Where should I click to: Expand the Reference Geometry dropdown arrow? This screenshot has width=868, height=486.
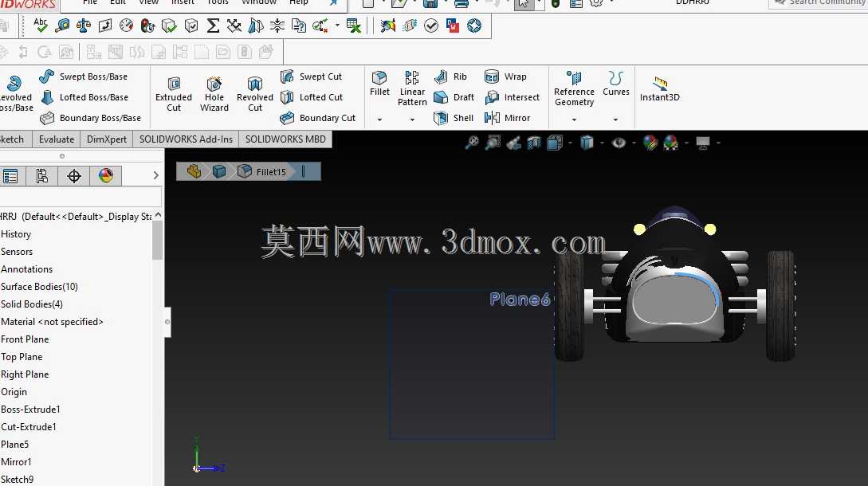tap(574, 120)
